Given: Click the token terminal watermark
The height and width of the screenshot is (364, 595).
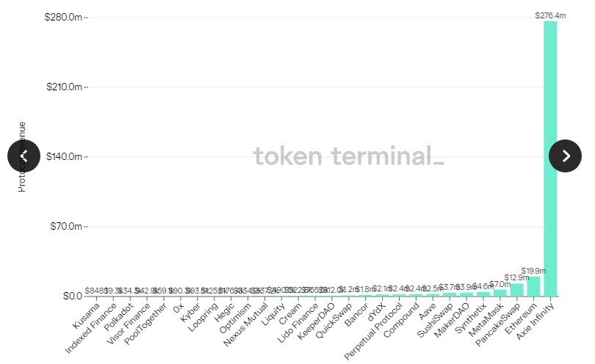Looking at the screenshot, I should coord(348,156).
